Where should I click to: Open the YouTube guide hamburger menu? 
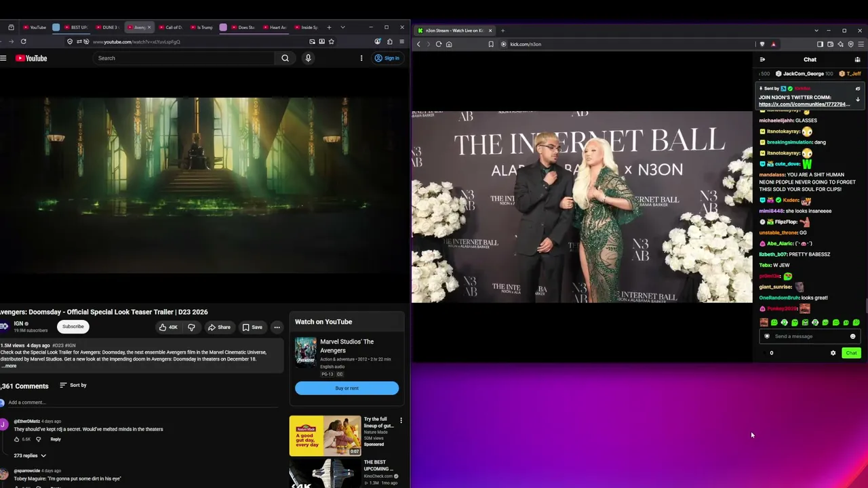click(x=3, y=58)
